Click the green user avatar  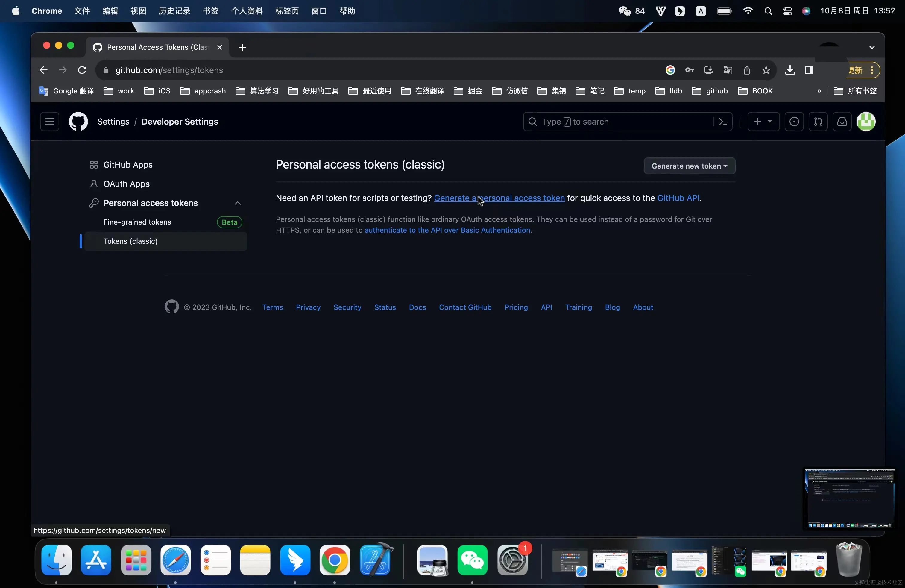pyautogui.click(x=866, y=122)
